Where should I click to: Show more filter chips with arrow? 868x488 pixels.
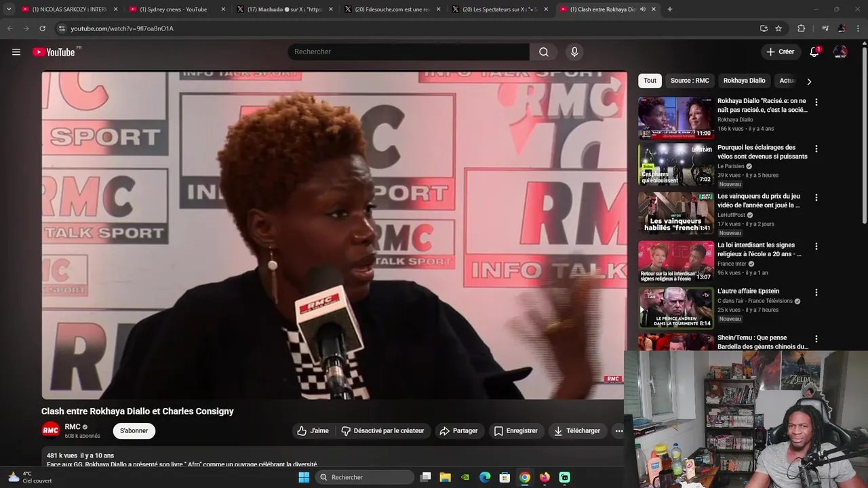point(809,81)
